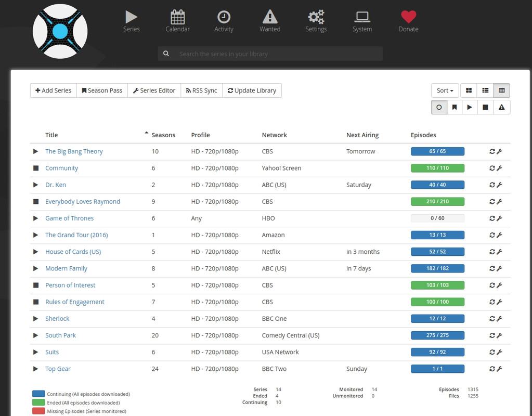Filter by ended series square icon
532x416 pixels.
click(x=486, y=107)
